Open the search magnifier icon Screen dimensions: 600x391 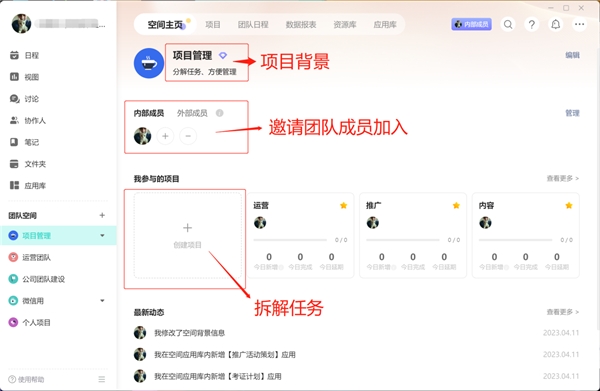[508, 24]
